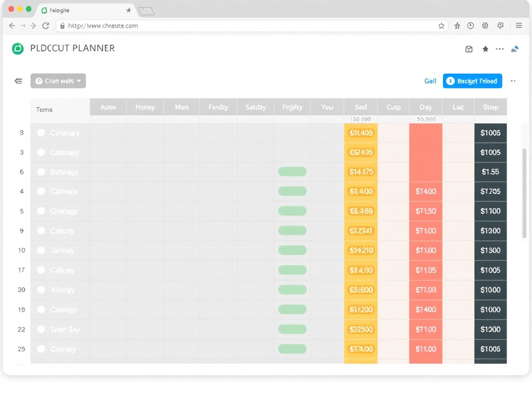Open the browser hamburger menu
Image resolution: width=532 pixels, height=399 pixels.
pyautogui.click(x=519, y=25)
